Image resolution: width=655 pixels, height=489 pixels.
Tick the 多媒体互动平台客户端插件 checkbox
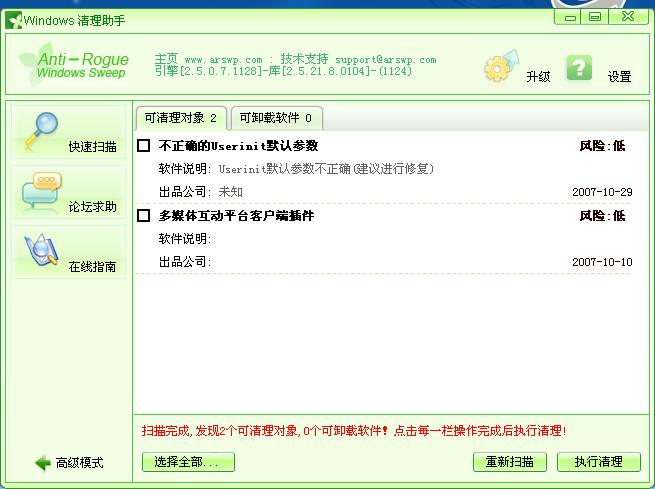click(x=144, y=216)
